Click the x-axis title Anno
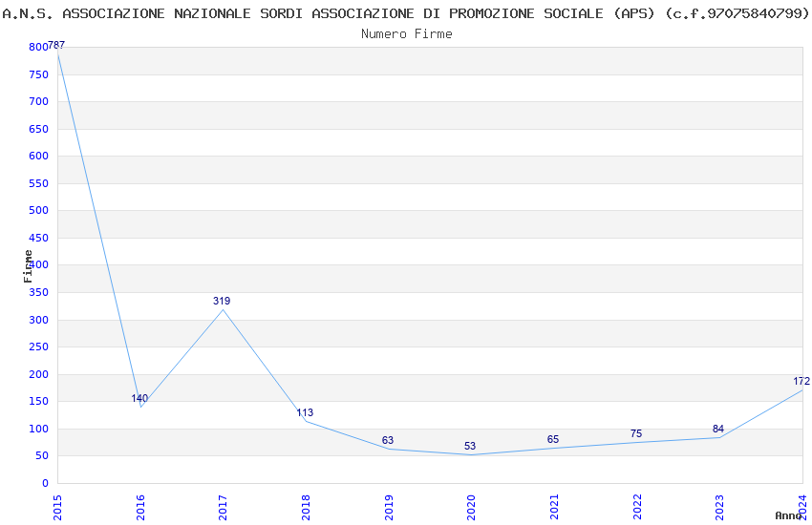This screenshot has height=525, width=812. coord(788,515)
